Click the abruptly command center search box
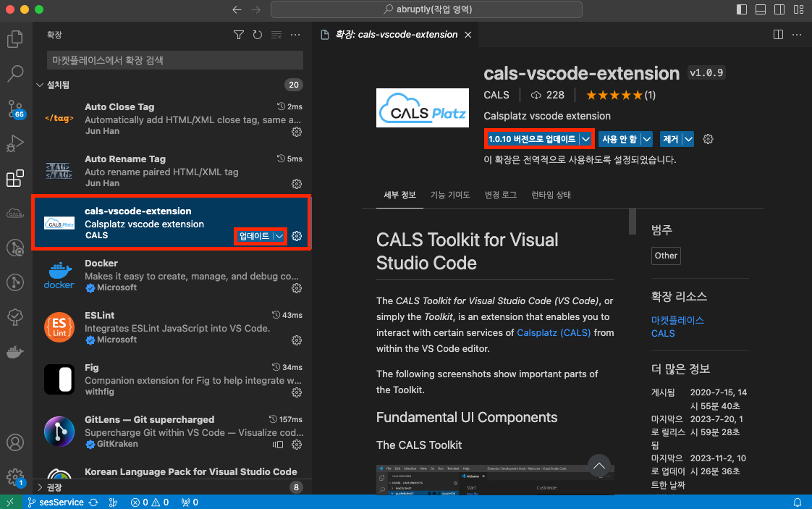This screenshot has height=510, width=812. pyautogui.click(x=427, y=9)
